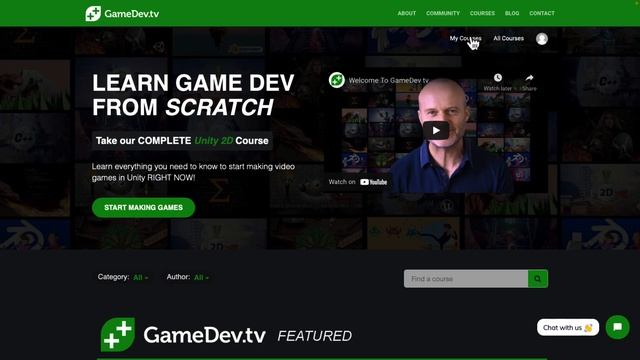
Task: Click the Find a course search field
Action: click(x=466, y=279)
